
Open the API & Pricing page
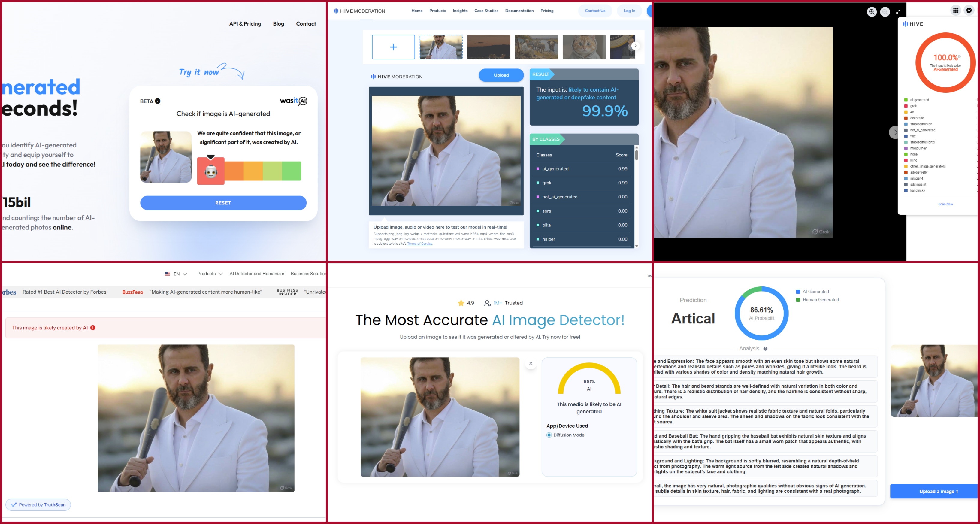click(x=245, y=24)
